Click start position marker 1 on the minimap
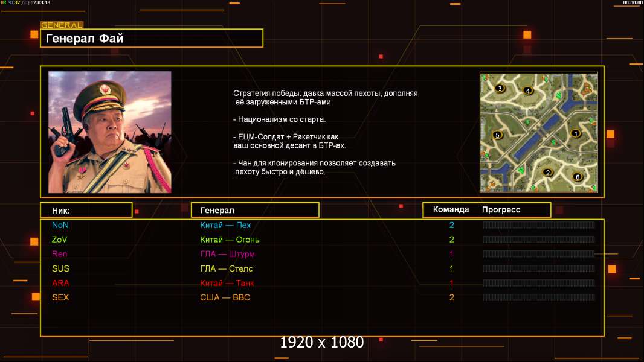Image resolution: width=644 pixels, height=362 pixels. coord(576,133)
